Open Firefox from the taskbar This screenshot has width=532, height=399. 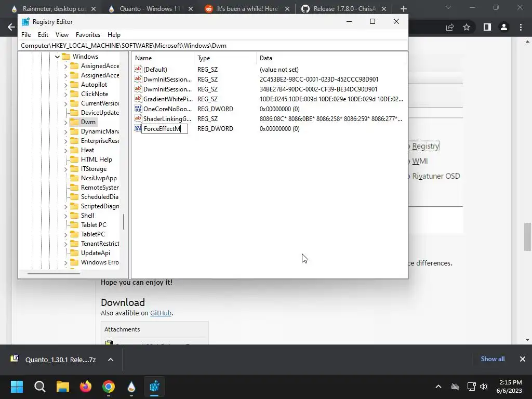[86, 387]
